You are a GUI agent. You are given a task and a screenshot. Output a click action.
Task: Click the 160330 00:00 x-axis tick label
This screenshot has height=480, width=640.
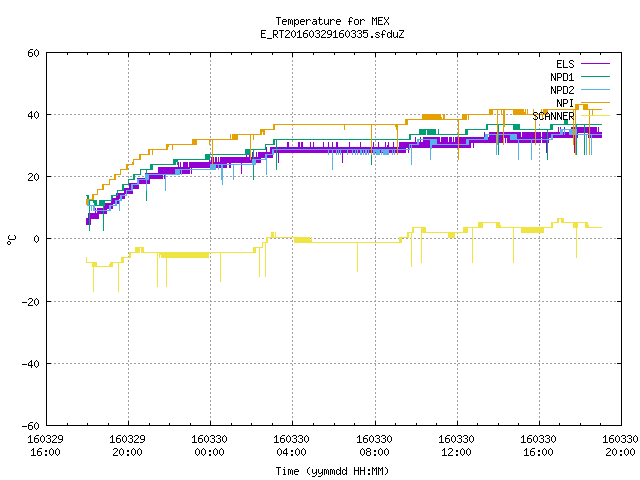tap(209, 446)
